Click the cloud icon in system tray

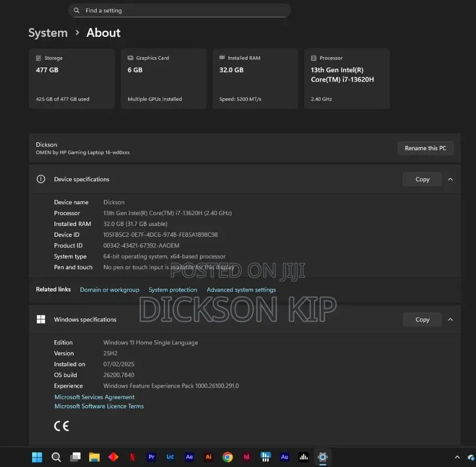click(x=471, y=457)
